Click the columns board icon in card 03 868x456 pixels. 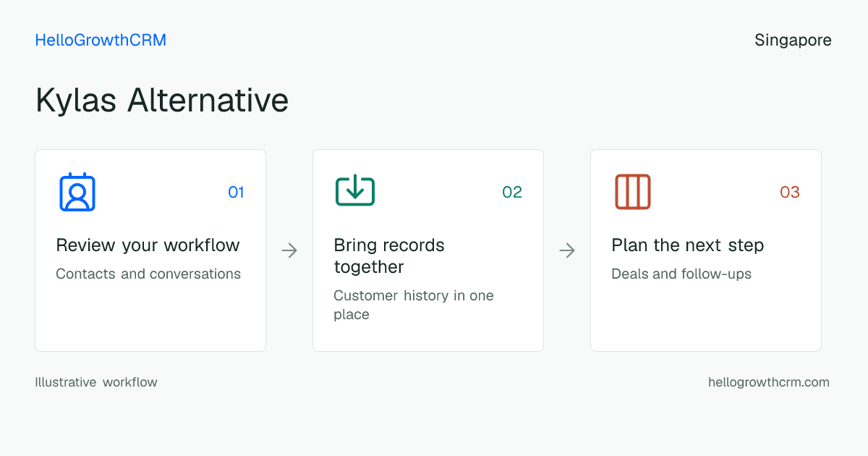[633, 192]
